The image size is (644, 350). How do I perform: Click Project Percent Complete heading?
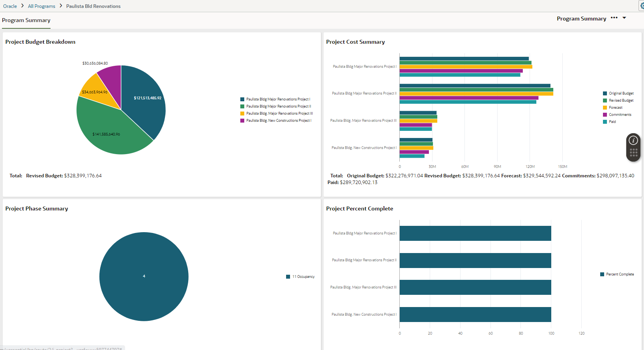(359, 209)
